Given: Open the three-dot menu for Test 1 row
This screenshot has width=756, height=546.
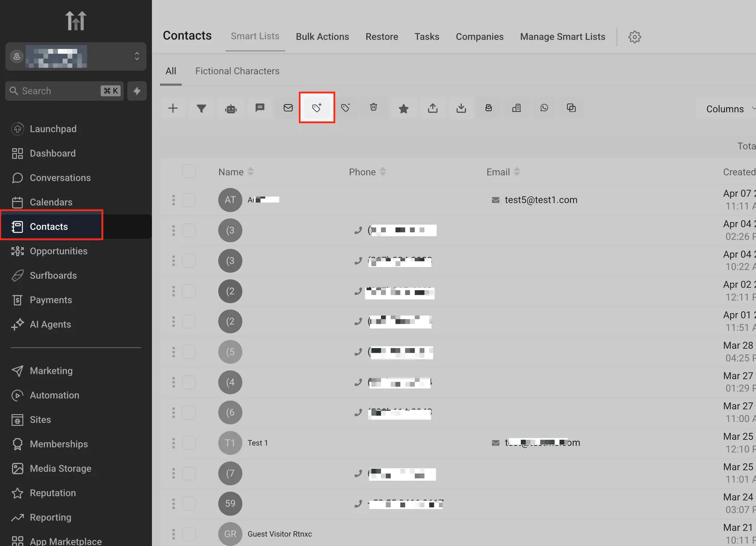Looking at the screenshot, I should click(173, 443).
